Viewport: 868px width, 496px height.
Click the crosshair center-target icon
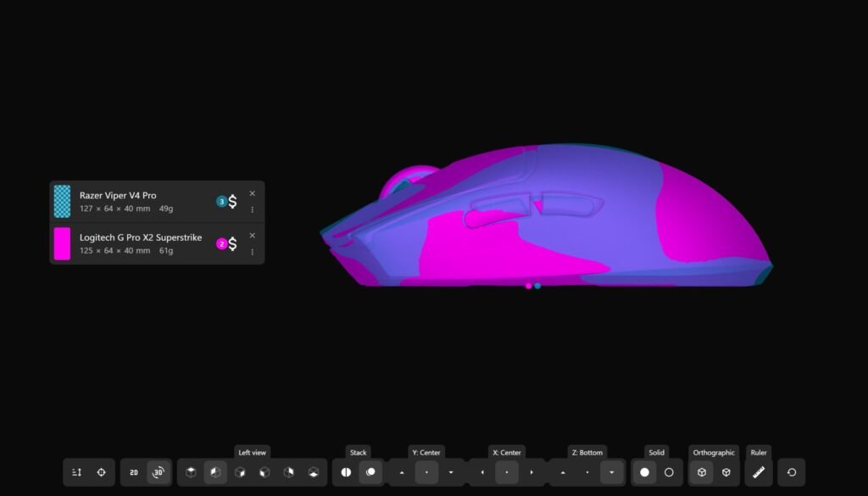tap(101, 472)
